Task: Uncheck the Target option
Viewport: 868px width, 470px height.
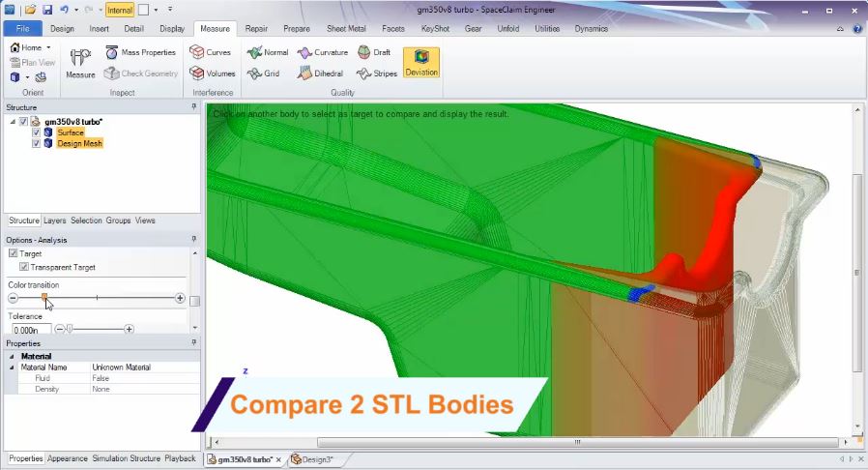Action: [14, 253]
